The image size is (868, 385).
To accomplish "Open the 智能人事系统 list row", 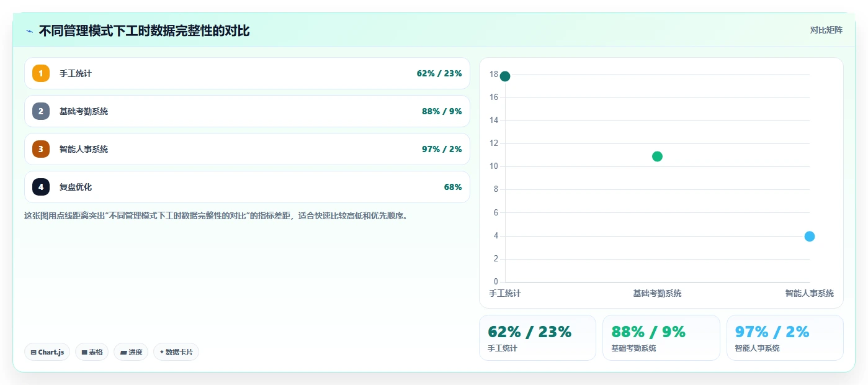I will click(247, 149).
